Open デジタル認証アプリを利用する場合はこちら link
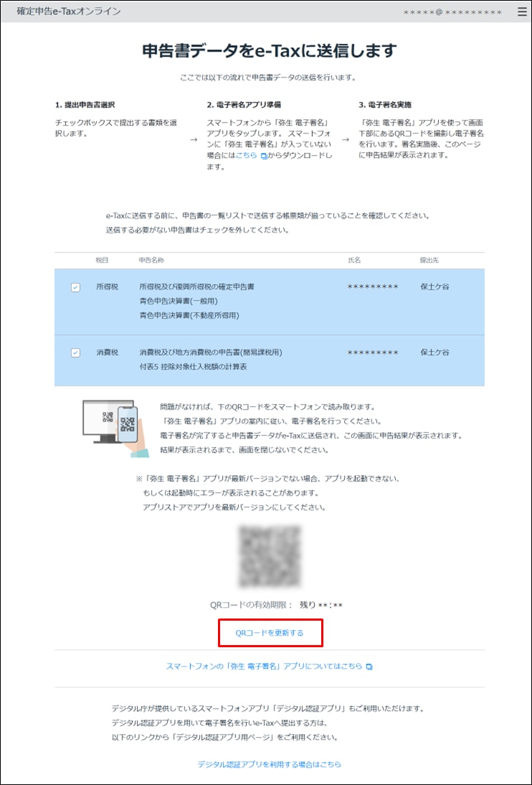The width and height of the screenshot is (532, 785). pyautogui.click(x=270, y=764)
